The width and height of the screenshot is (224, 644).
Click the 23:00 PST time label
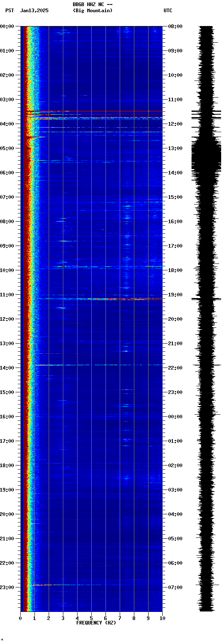click(7, 587)
